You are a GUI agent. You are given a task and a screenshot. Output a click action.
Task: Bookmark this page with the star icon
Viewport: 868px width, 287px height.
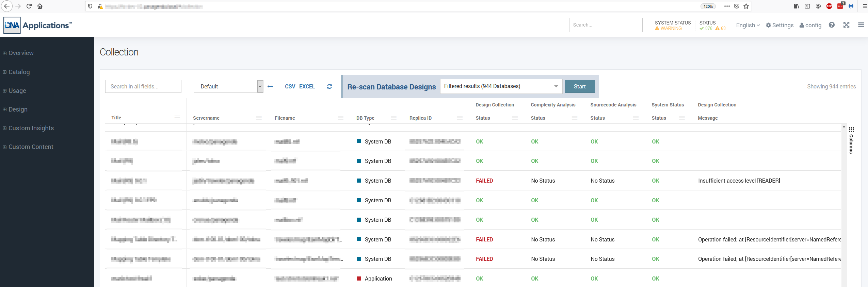pos(746,6)
